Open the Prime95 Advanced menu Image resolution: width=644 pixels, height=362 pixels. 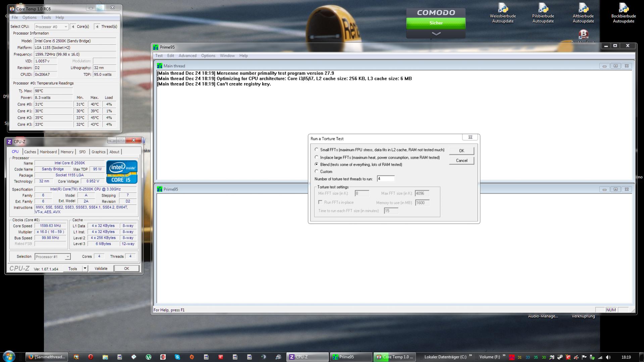click(x=187, y=56)
